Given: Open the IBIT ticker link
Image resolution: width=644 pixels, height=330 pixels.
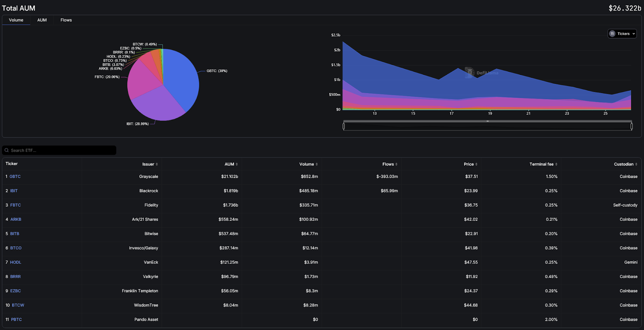Looking at the screenshot, I should point(14,191).
